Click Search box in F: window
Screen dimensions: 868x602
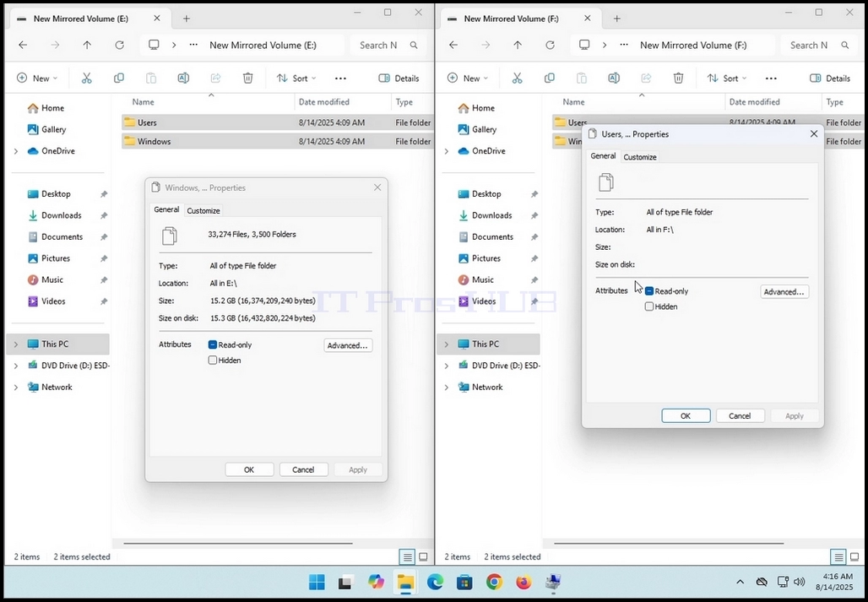pos(818,46)
